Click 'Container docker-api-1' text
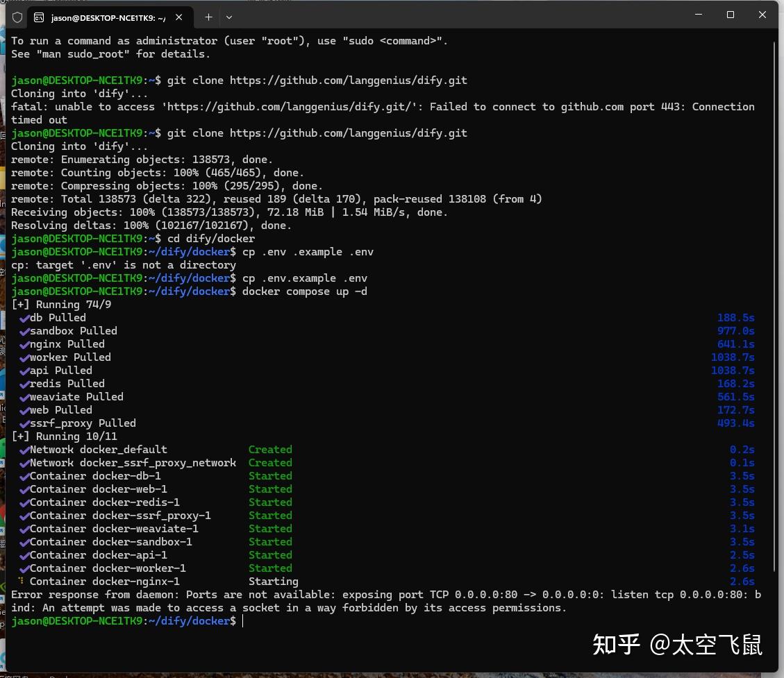This screenshot has height=678, width=784. (x=99, y=555)
